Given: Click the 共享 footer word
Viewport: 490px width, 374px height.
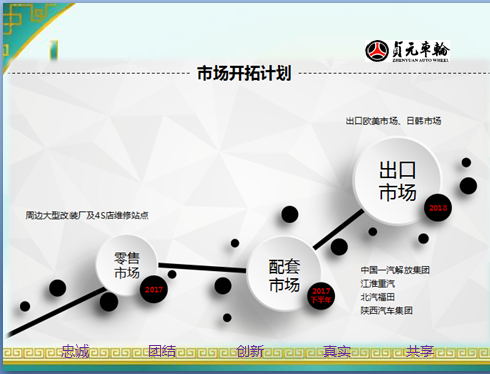Looking at the screenshot, I should (x=420, y=351).
